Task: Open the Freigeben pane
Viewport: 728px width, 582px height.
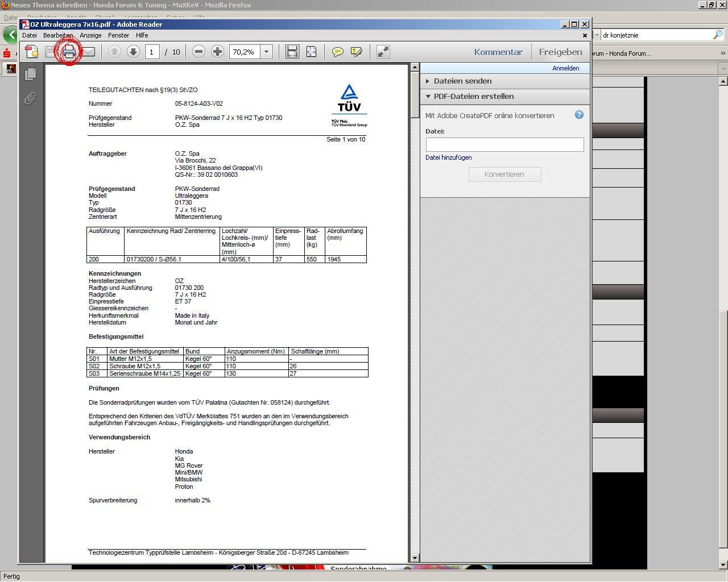Action: click(560, 52)
